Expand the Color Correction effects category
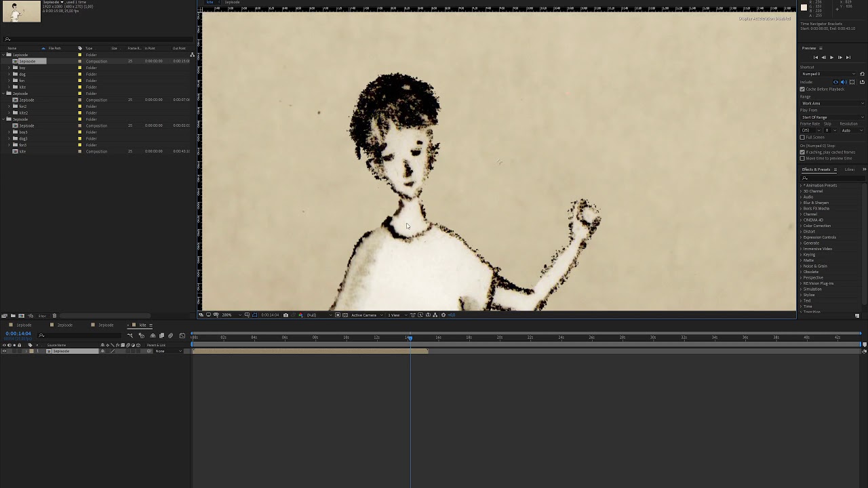 tap(801, 226)
